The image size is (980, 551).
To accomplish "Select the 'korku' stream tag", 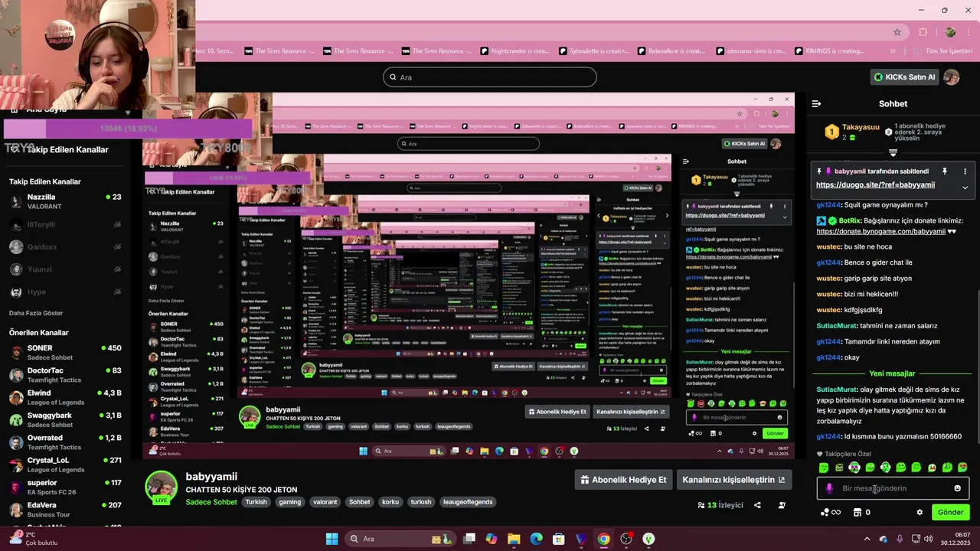I will [x=390, y=502].
